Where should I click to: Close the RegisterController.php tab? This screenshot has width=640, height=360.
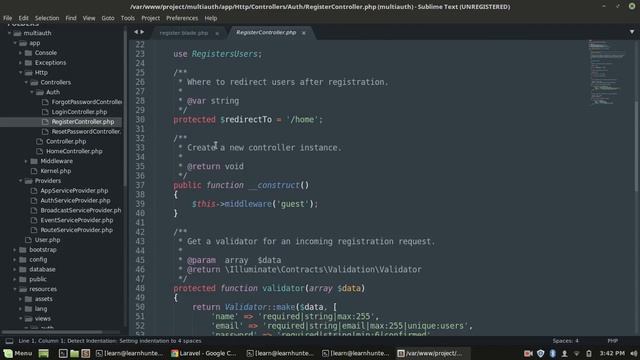304,33
